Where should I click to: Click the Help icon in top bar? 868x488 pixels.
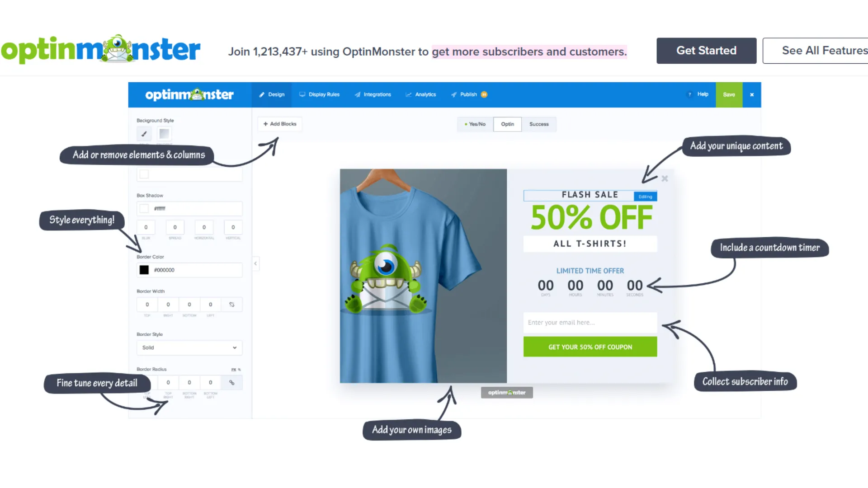[690, 94]
